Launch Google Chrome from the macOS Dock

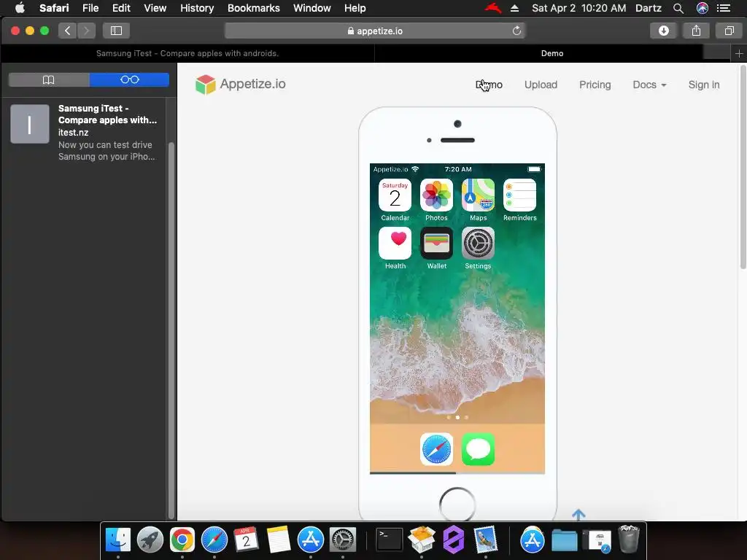click(x=182, y=540)
